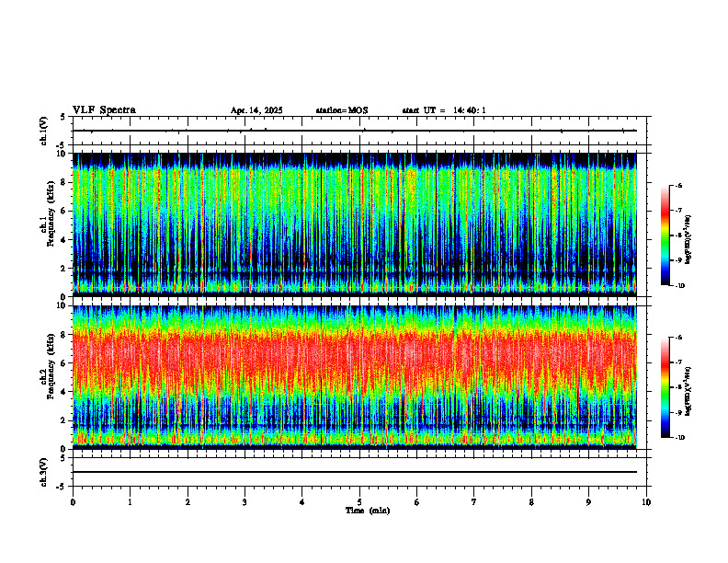Screen dimensions: 728x563
Task: Click the "-7" label on upper colorbar
Action: pos(678,211)
